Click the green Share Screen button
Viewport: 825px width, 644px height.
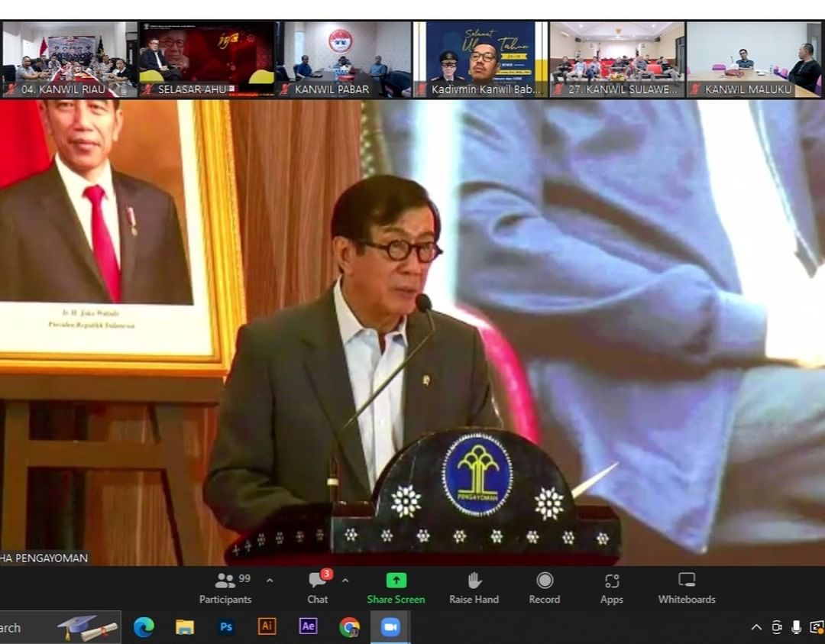[396, 588]
